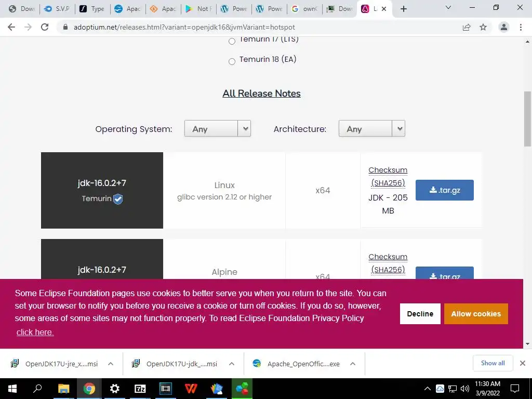The height and width of the screenshot is (399, 532).
Task: Open File Explorer from the taskbar
Action: 63,389
